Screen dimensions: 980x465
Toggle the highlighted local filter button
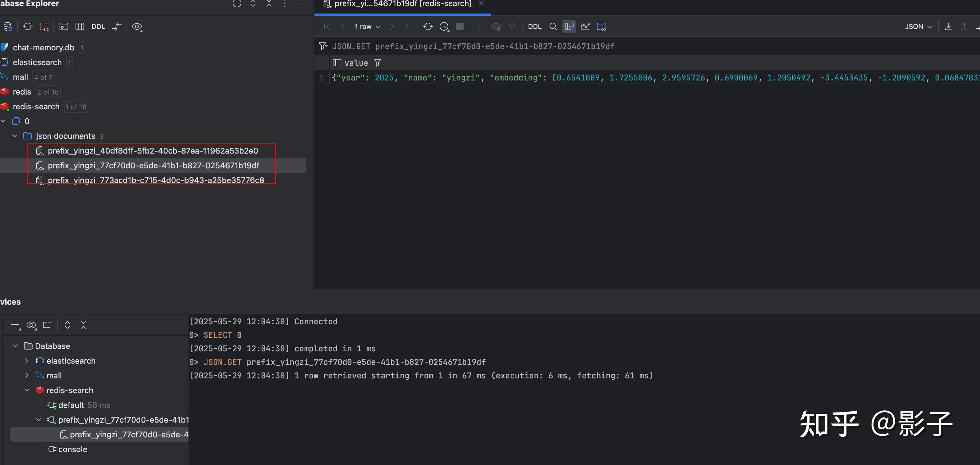click(569, 27)
